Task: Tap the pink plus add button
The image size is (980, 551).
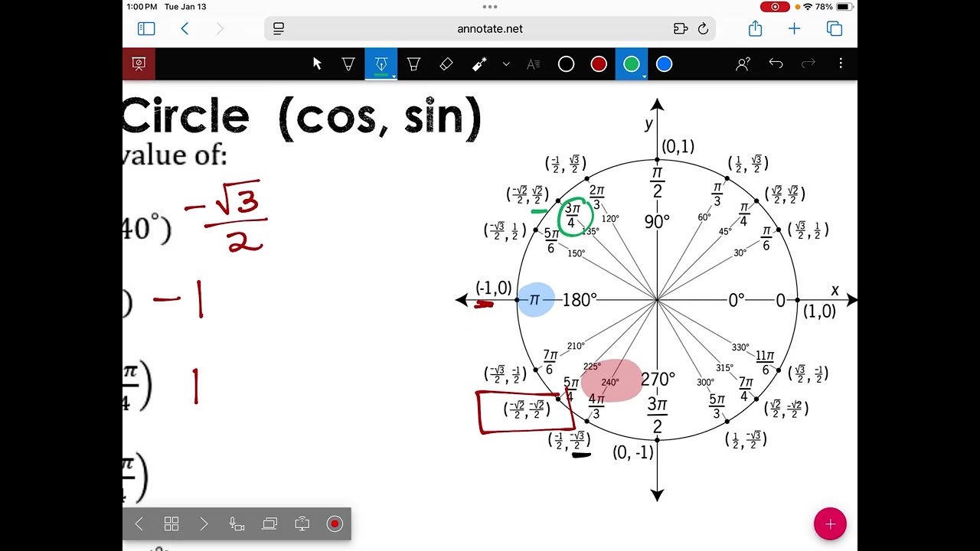Action: coord(830,524)
